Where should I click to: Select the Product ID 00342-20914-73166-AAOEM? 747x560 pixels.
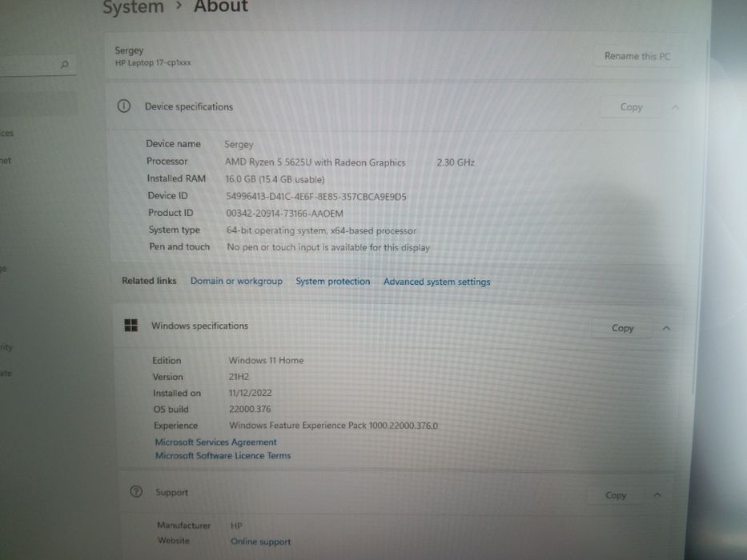tap(284, 214)
